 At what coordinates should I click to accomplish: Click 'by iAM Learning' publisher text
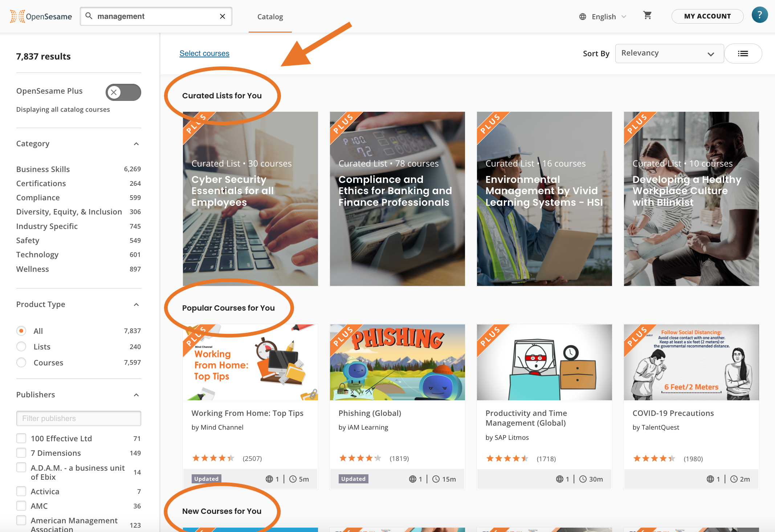tap(363, 427)
